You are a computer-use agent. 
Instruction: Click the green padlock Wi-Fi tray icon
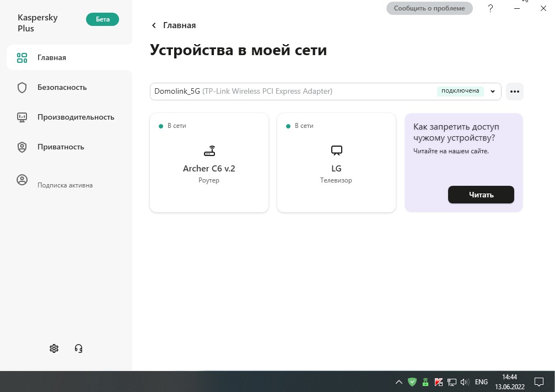(x=425, y=382)
